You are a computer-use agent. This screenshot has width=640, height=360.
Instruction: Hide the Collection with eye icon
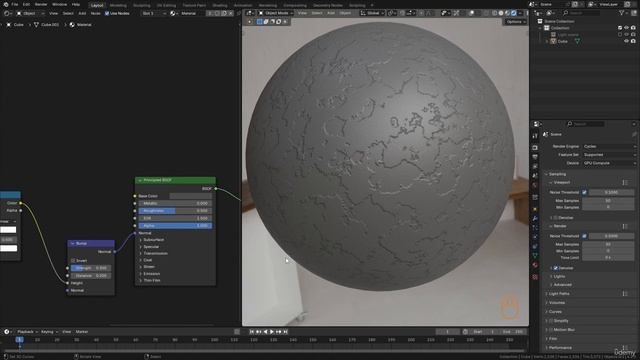pyautogui.click(x=627, y=28)
